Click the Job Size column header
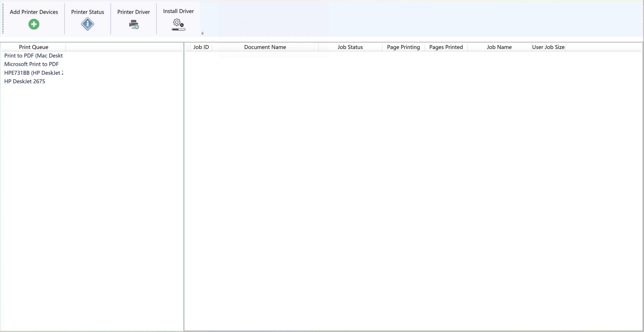The image size is (644, 332). 555,47
